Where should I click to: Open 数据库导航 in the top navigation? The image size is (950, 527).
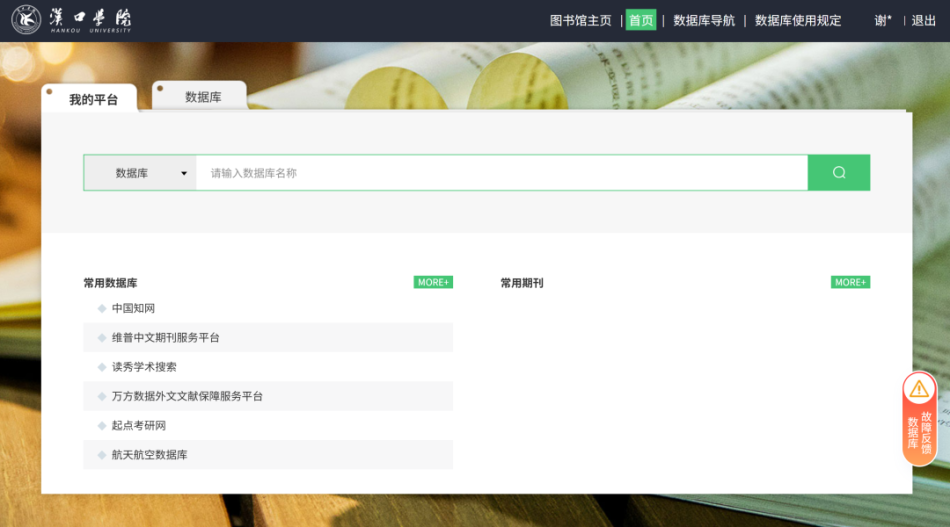point(703,20)
